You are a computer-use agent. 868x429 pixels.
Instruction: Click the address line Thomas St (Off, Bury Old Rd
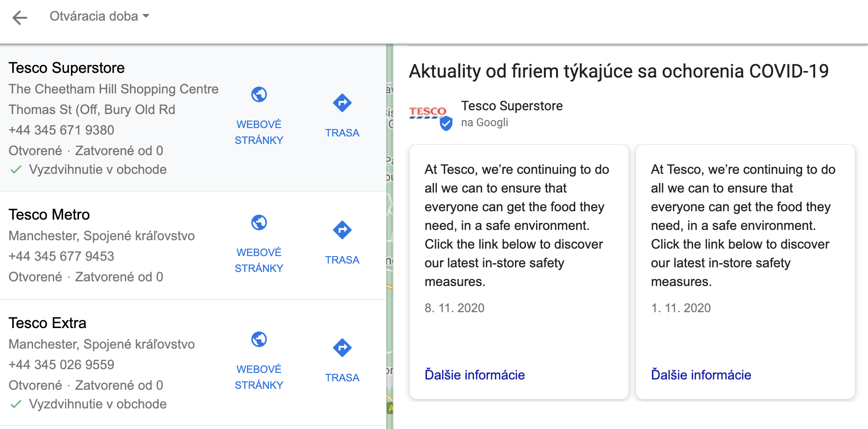92,109
